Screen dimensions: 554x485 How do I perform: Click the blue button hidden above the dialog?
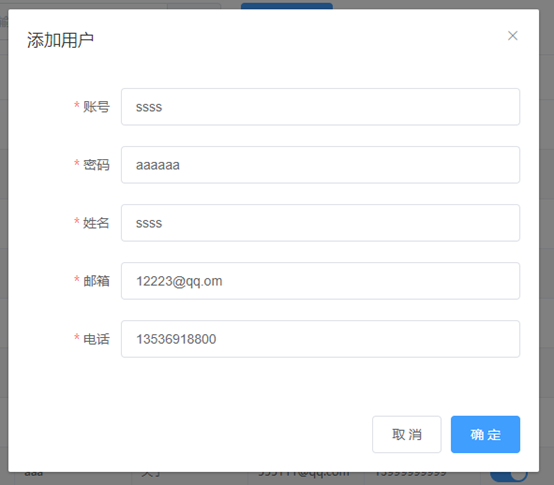(x=287, y=6)
